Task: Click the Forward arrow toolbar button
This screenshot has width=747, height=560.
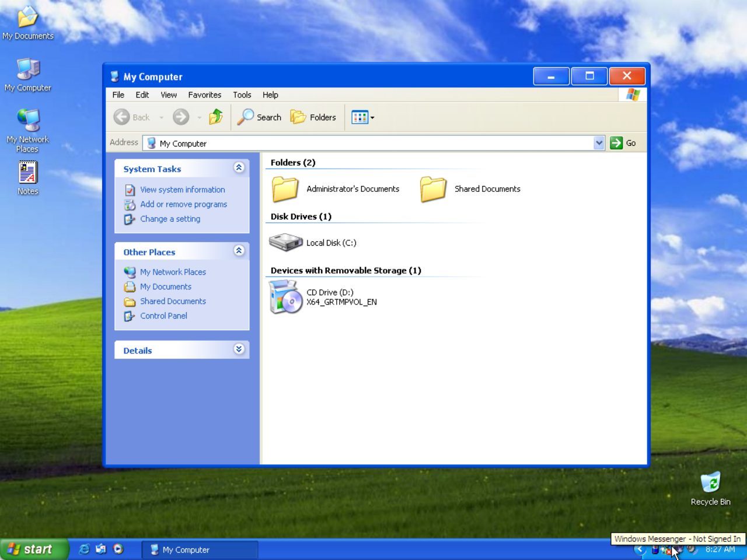Action: pyautogui.click(x=181, y=117)
